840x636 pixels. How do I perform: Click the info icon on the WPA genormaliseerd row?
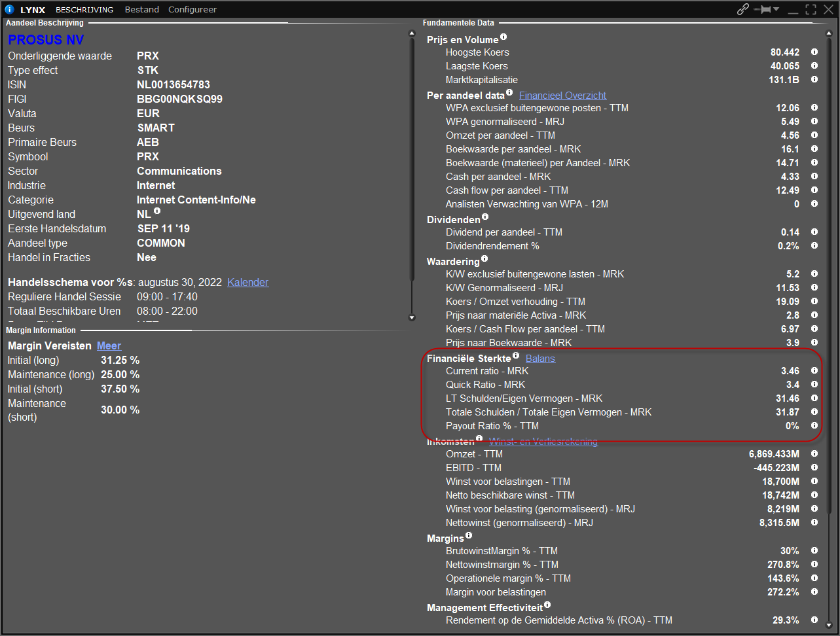coord(814,121)
